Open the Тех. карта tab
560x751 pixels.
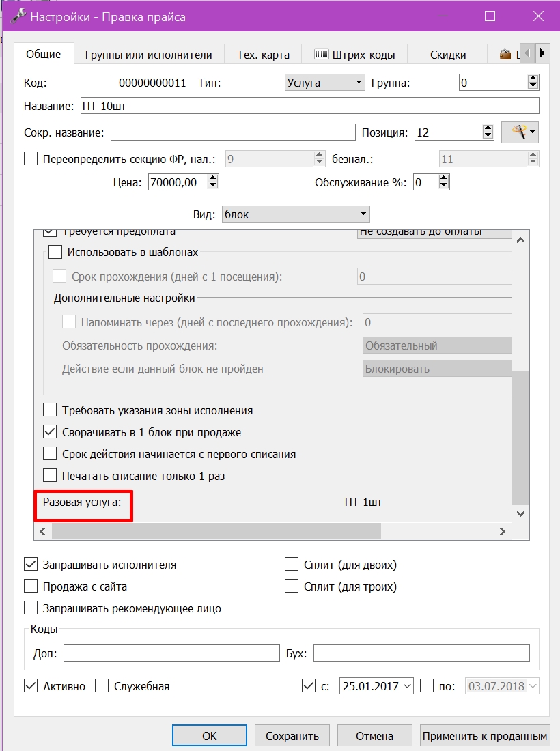point(263,55)
